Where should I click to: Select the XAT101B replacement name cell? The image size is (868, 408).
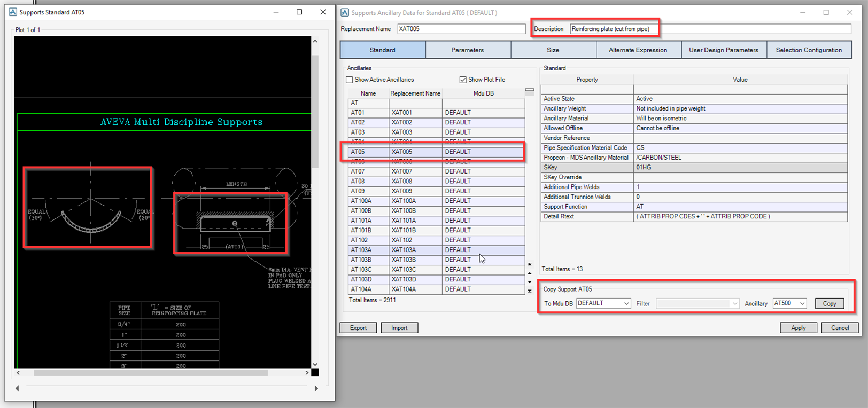[x=415, y=230]
